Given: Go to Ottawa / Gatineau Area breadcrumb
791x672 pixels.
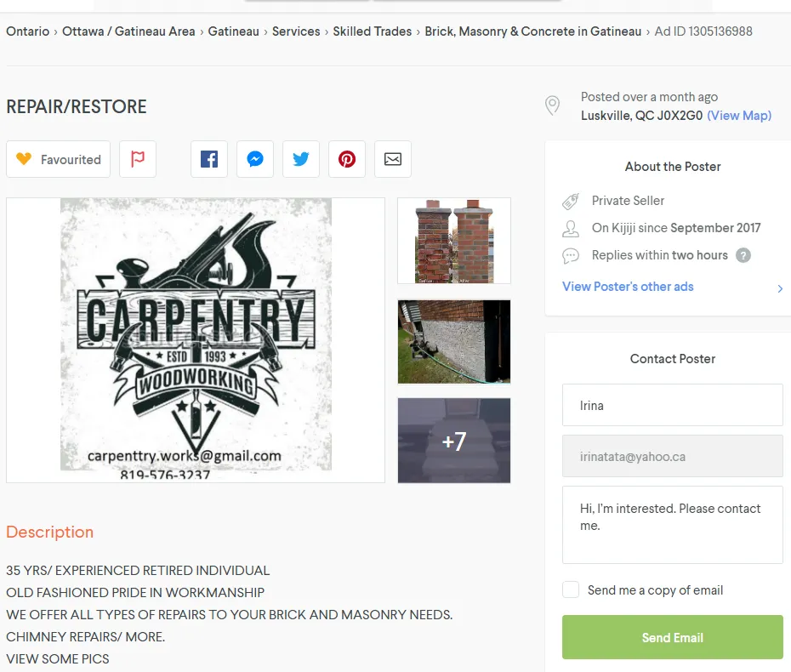Looking at the screenshot, I should coord(128,31).
